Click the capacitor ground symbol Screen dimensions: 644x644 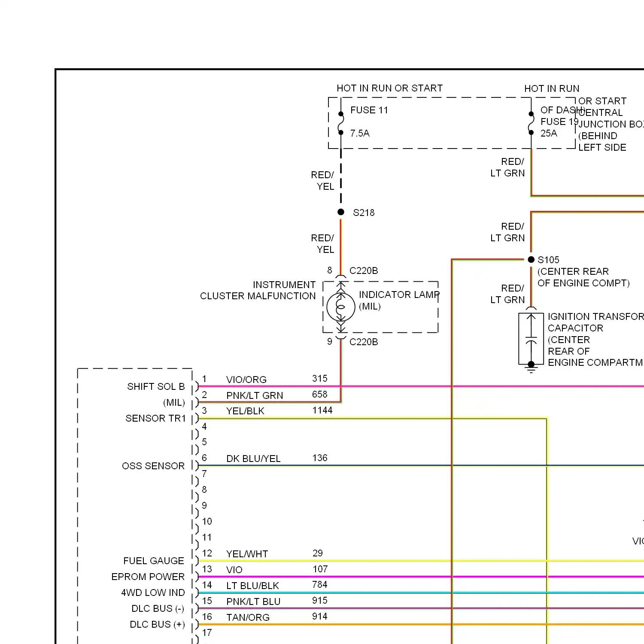click(x=531, y=369)
